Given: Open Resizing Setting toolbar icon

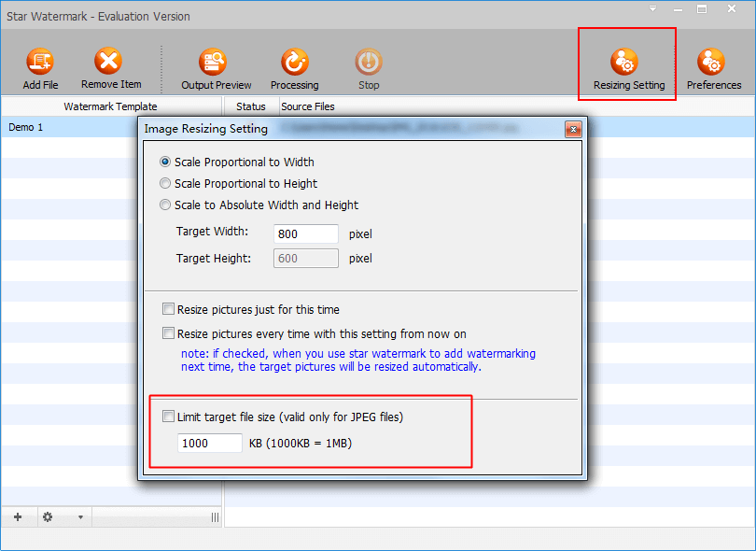Looking at the screenshot, I should [624, 62].
